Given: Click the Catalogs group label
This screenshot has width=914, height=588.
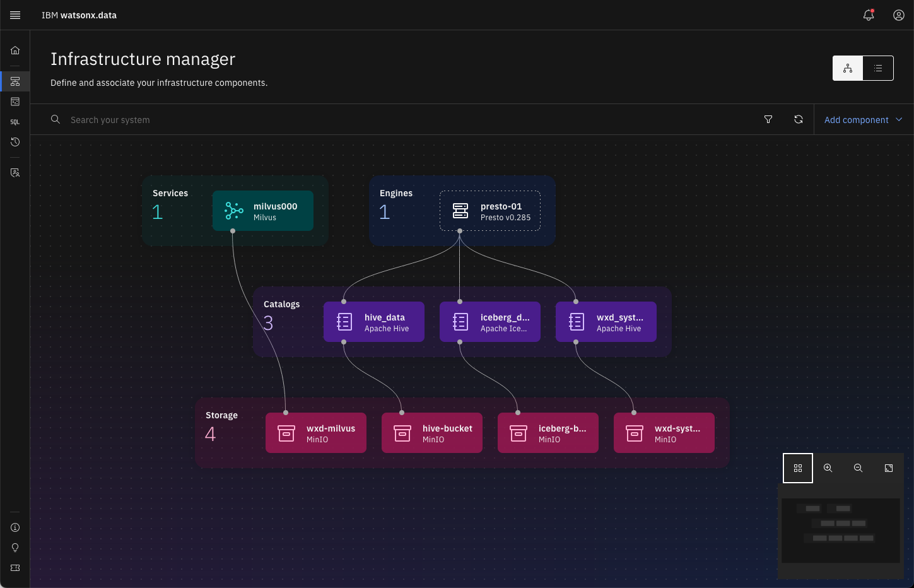Looking at the screenshot, I should (281, 304).
